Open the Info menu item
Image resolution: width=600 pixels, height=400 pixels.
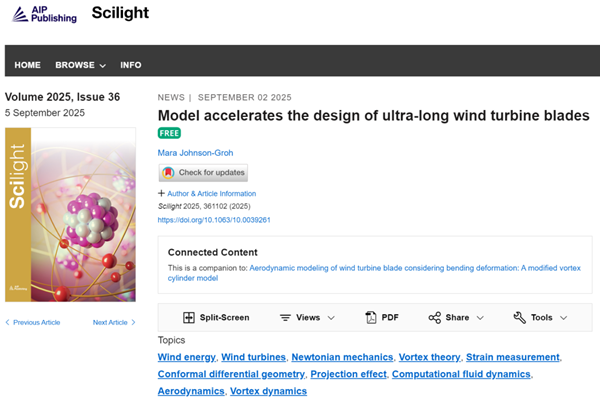pos(131,65)
